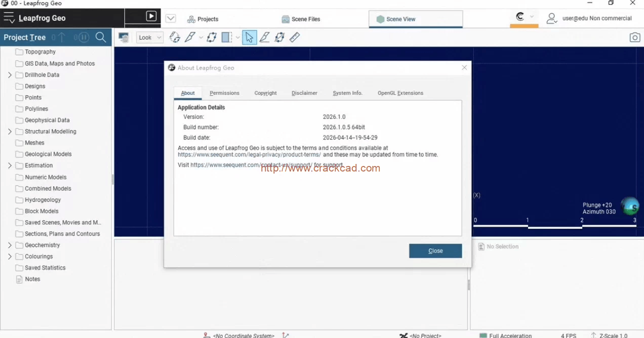Screen dimensions: 644x338
Task: Activate the Select (arrow pointer) tool
Action: [x=250, y=37]
